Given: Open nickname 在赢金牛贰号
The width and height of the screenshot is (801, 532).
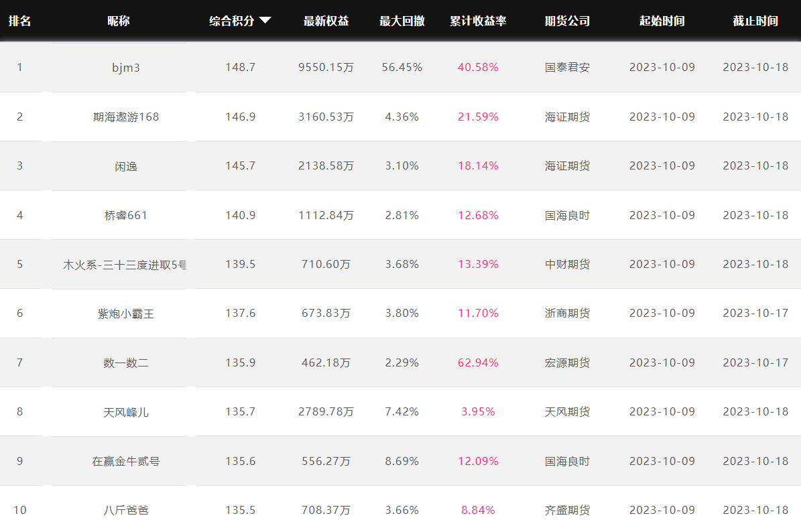Looking at the screenshot, I should [x=125, y=462].
